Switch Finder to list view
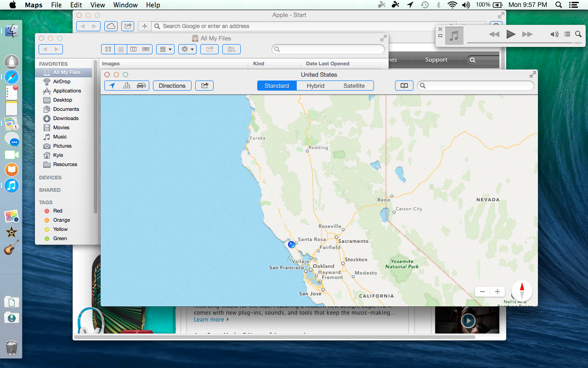The width and height of the screenshot is (588, 368). 121,49
